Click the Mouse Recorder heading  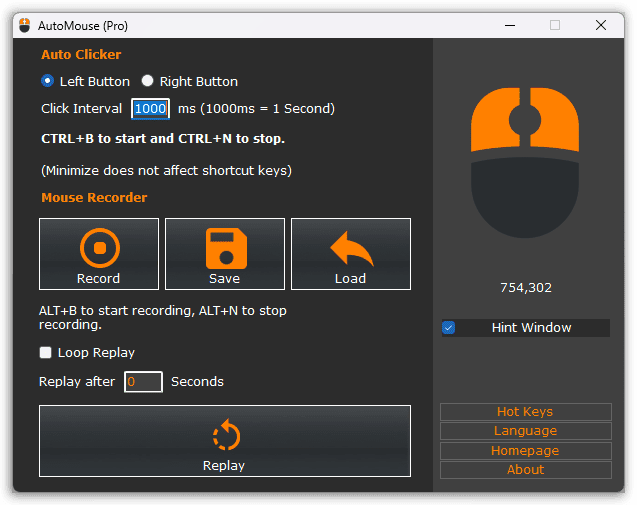click(94, 197)
